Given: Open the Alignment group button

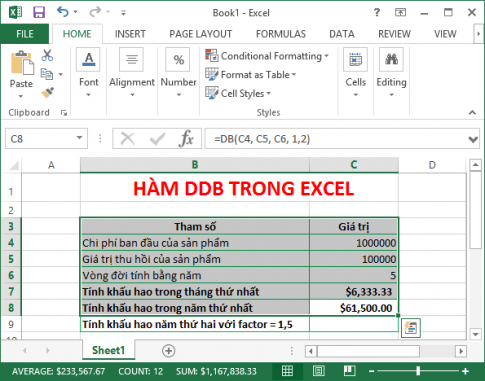Looking at the screenshot, I should [132, 73].
